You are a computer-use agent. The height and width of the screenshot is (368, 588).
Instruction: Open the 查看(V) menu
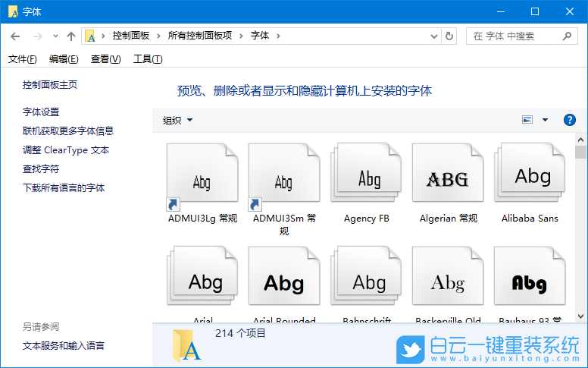[x=106, y=59]
